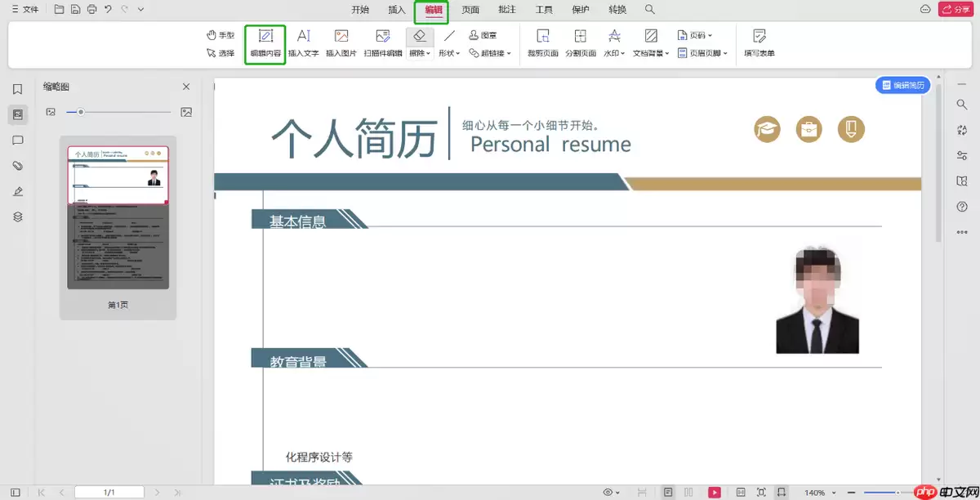This screenshot has width=980, height=500.
Task: Select the 填写表单 fill form tool
Action: click(759, 42)
